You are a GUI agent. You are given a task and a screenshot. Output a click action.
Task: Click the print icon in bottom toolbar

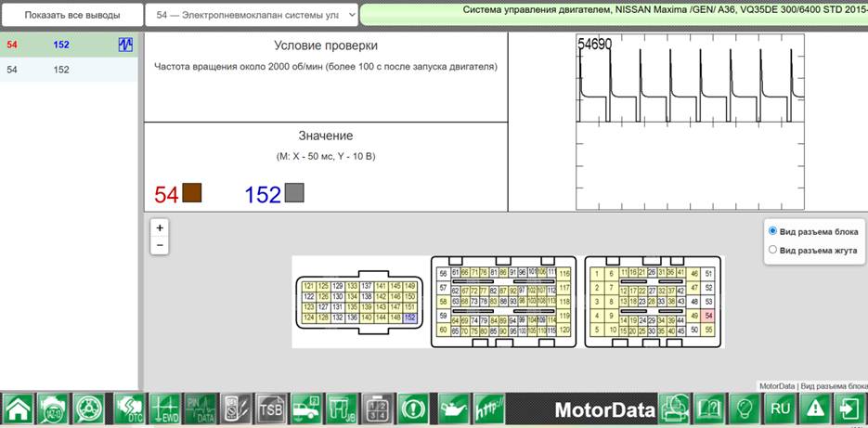tap(674, 409)
